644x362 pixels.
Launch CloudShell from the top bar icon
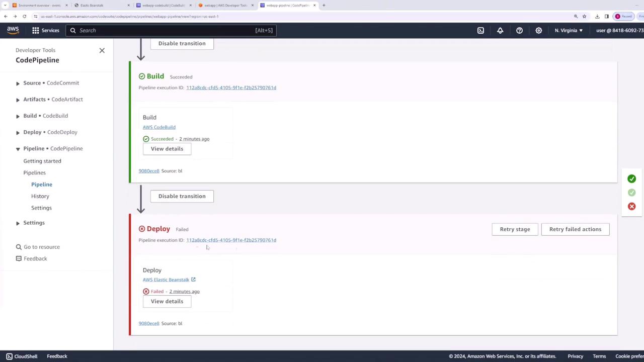pos(480,30)
